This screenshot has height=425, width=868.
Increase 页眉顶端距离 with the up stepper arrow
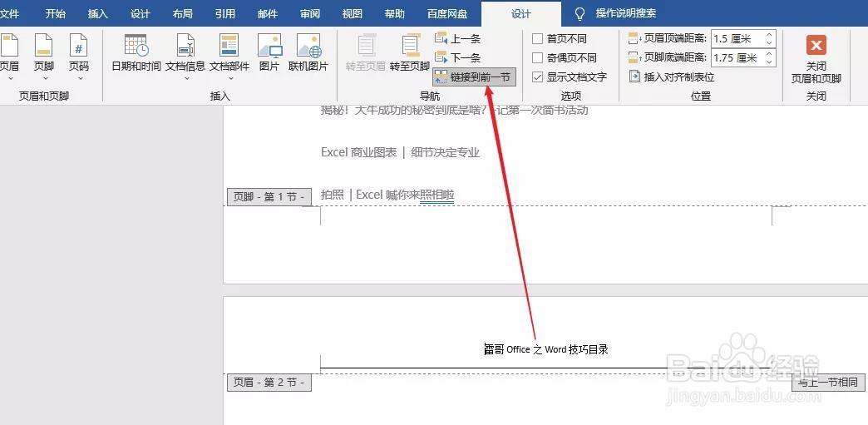click(x=769, y=35)
